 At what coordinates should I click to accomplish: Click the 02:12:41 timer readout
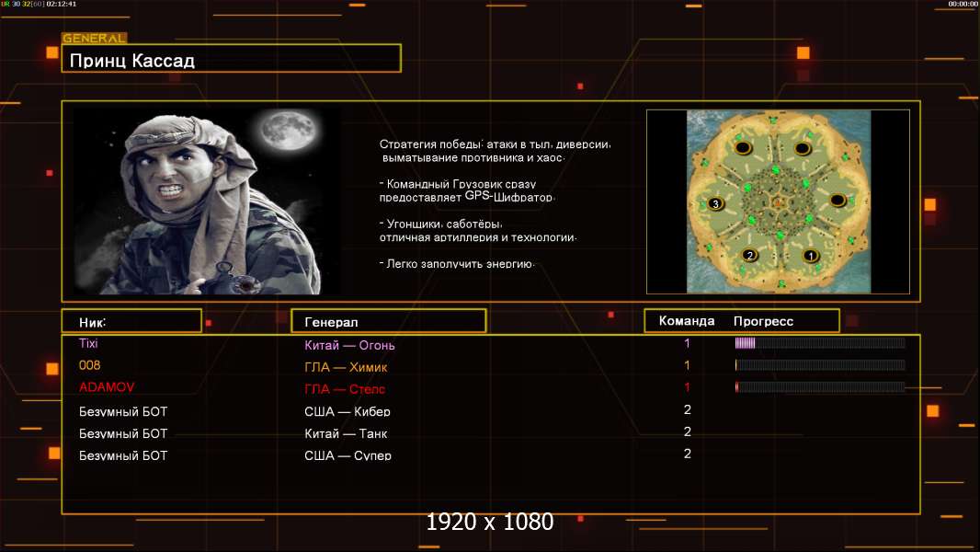pyautogui.click(x=62, y=4)
